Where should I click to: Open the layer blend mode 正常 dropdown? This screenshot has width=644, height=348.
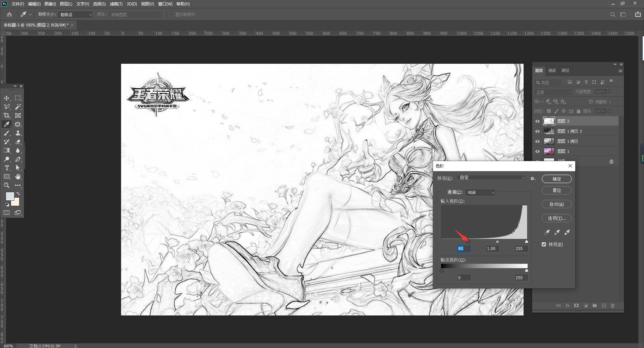pyautogui.click(x=553, y=92)
